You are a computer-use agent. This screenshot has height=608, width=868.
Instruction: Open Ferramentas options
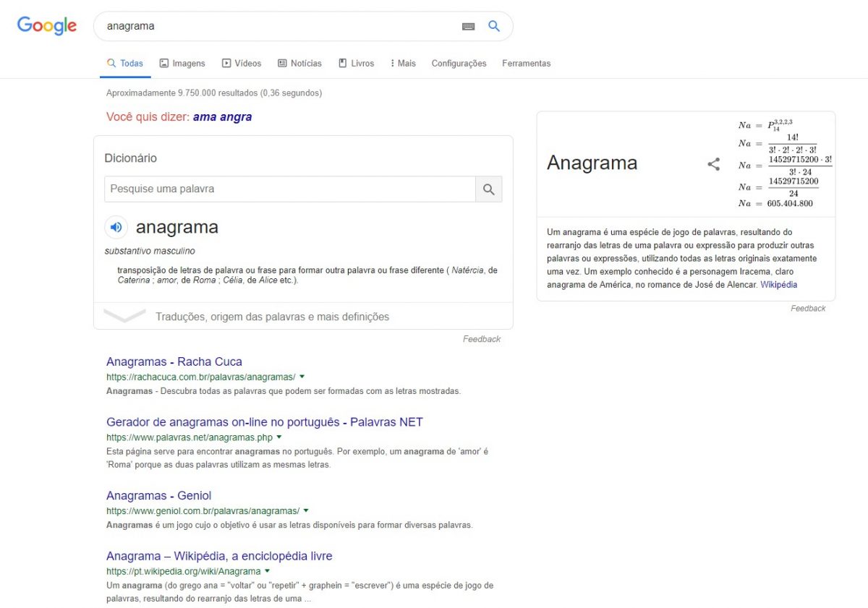coord(526,64)
